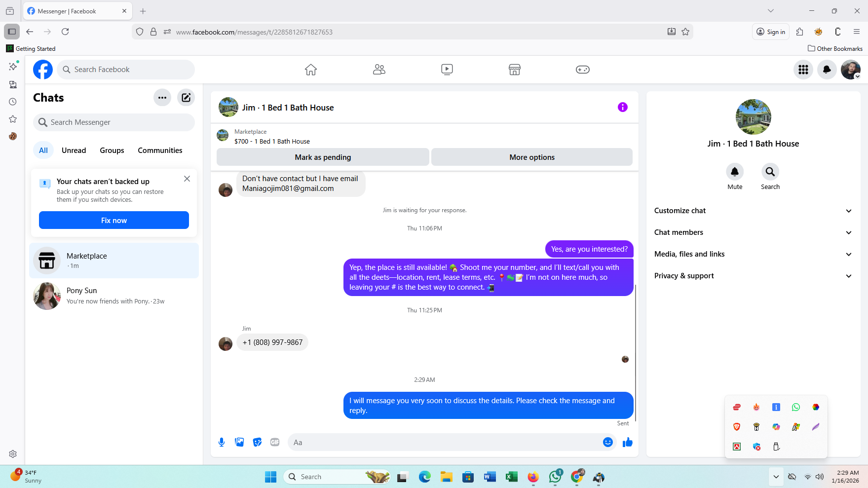Click the Fix now button
Screen dimensions: 868x488
pos(114,220)
